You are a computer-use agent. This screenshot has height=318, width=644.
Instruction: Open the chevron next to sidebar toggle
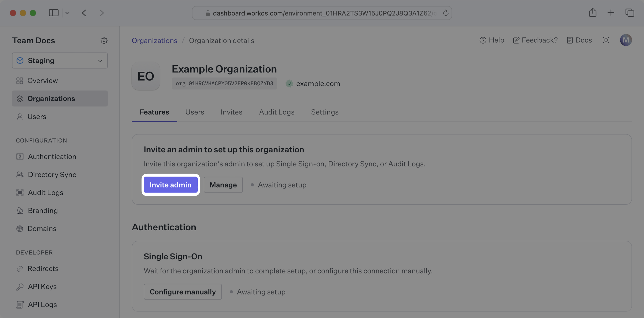point(67,13)
